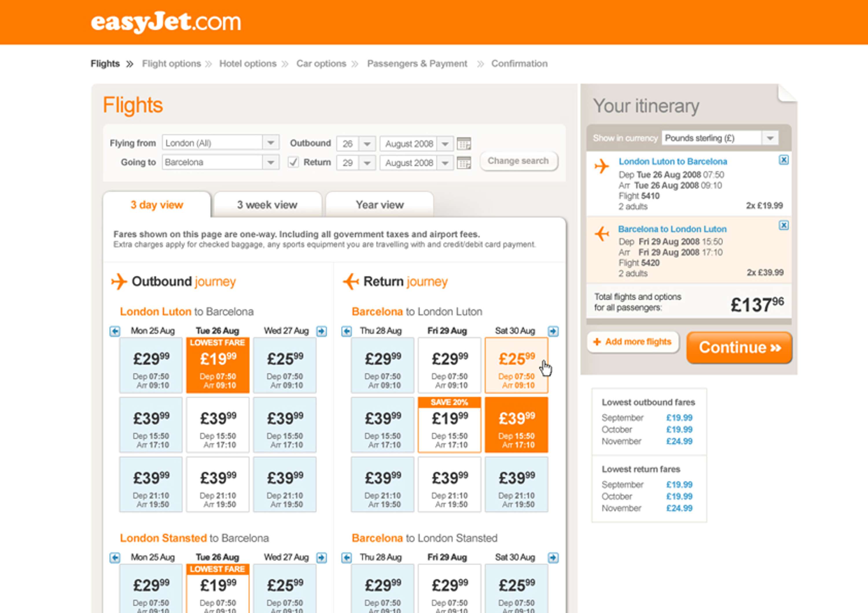Open the Return date calendar picker icon
868x613 pixels.
point(464,163)
